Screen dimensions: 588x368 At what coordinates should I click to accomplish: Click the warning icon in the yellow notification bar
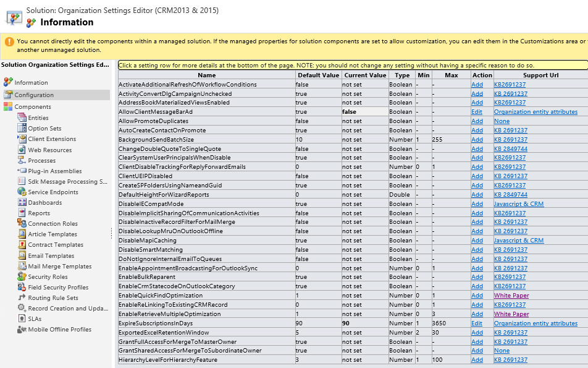click(x=9, y=41)
